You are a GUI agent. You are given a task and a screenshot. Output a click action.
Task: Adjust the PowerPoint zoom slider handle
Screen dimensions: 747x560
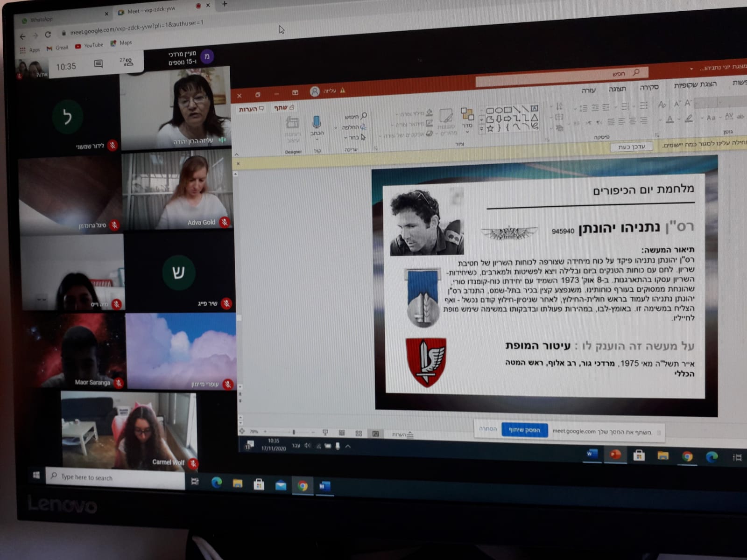pyautogui.click(x=294, y=432)
